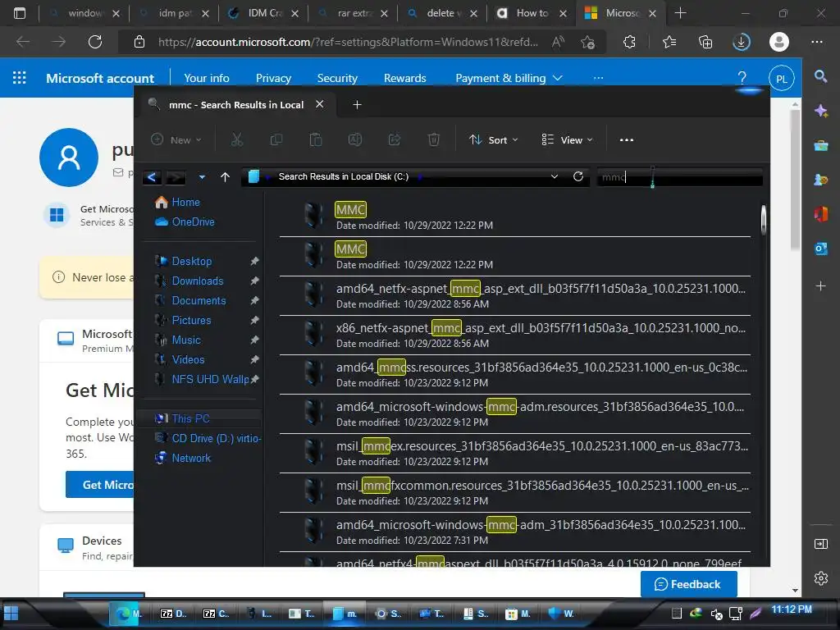Screen dimensions: 840x630
Task: Open Edge Downloads icon
Action: [742, 42]
